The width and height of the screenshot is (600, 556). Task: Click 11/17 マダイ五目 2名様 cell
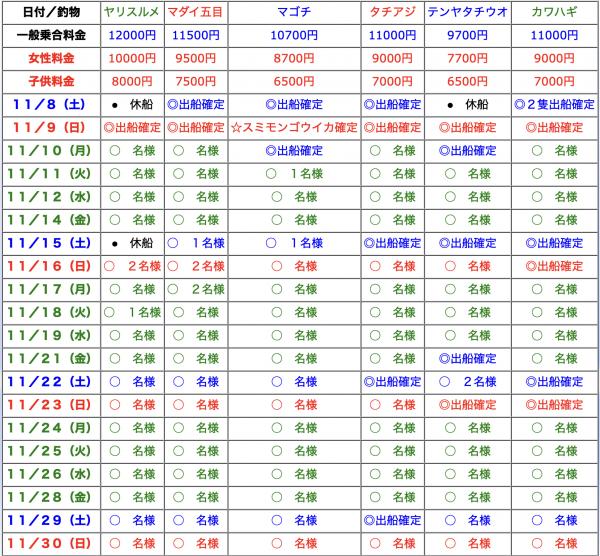click(196, 289)
